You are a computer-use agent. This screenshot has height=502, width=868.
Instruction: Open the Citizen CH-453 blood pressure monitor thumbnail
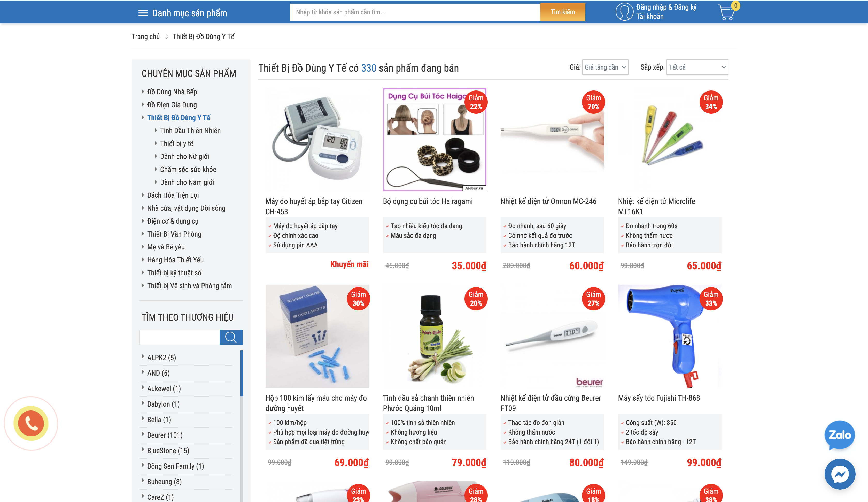point(317,140)
